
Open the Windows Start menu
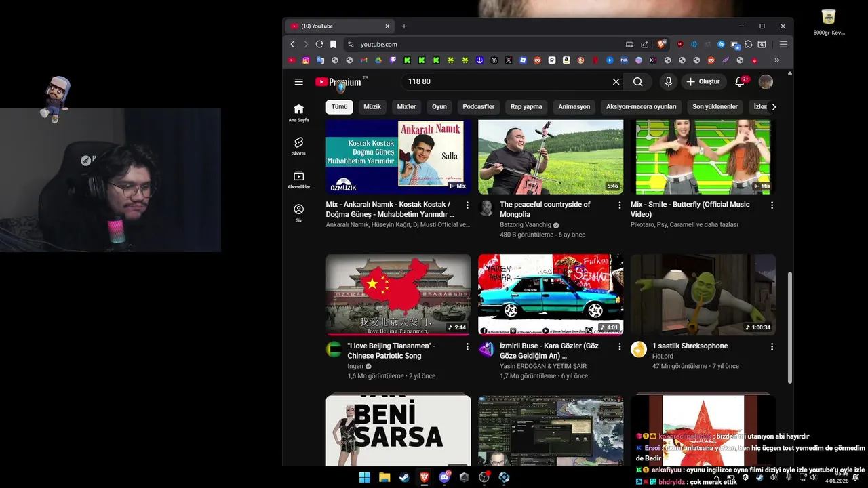pyautogui.click(x=364, y=477)
